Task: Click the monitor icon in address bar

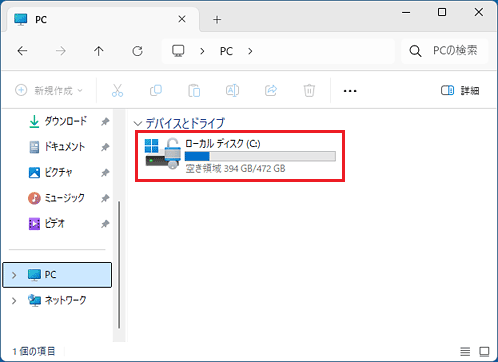Action: pyautogui.click(x=178, y=51)
